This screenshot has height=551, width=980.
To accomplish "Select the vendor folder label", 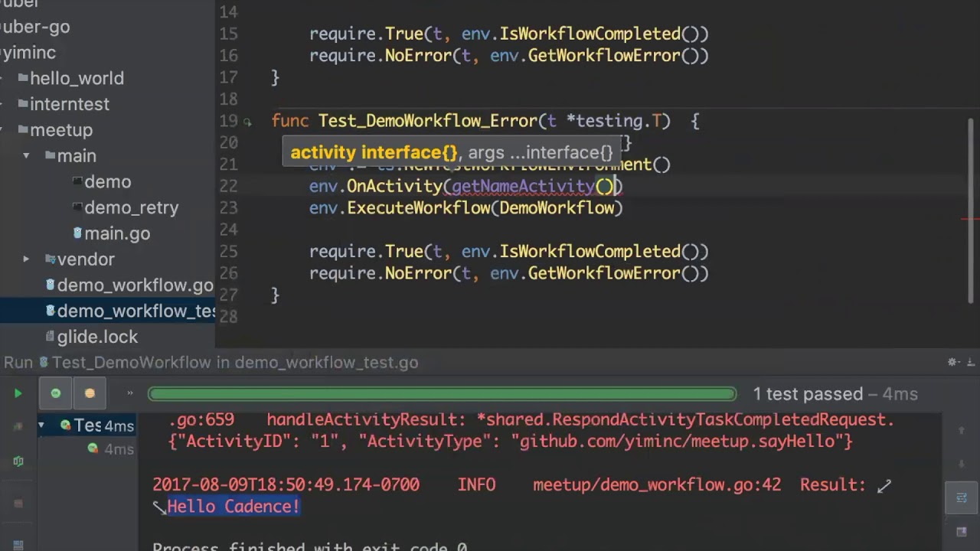I will point(86,259).
